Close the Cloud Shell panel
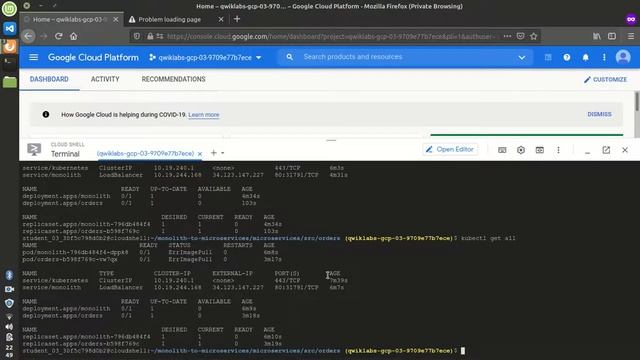Viewport: 640px width, 360px height. 625,150
